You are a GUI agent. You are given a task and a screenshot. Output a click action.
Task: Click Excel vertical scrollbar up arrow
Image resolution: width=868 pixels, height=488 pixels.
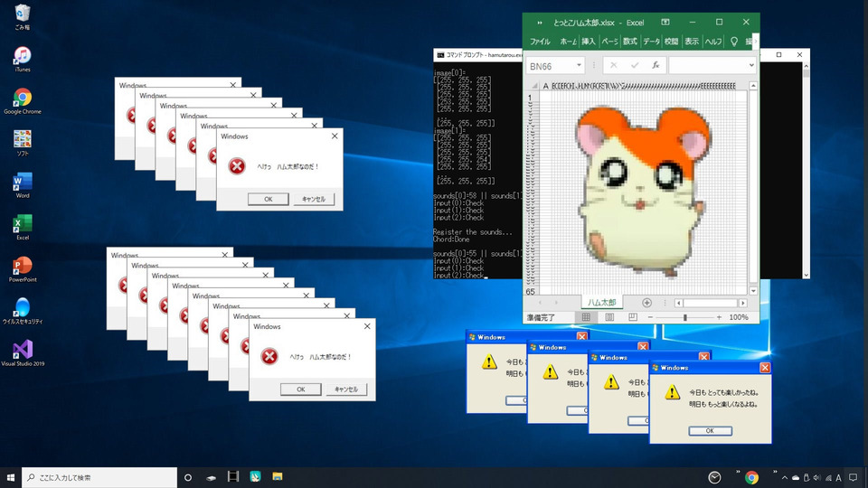coord(753,86)
